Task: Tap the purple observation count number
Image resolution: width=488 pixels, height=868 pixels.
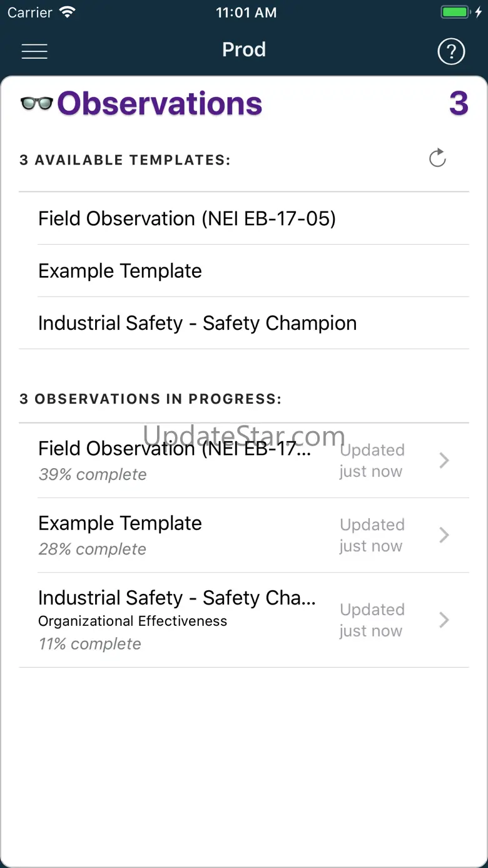Action: point(459,103)
